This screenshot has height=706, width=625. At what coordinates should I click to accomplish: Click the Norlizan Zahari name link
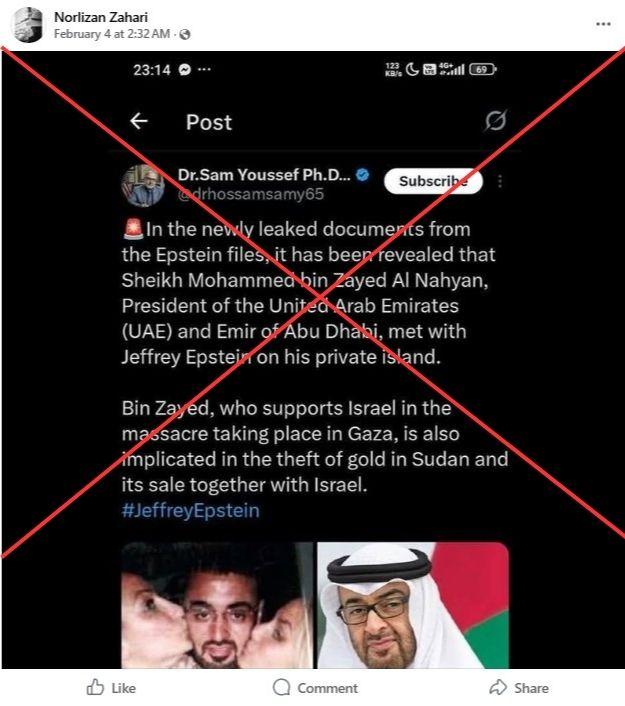click(101, 17)
